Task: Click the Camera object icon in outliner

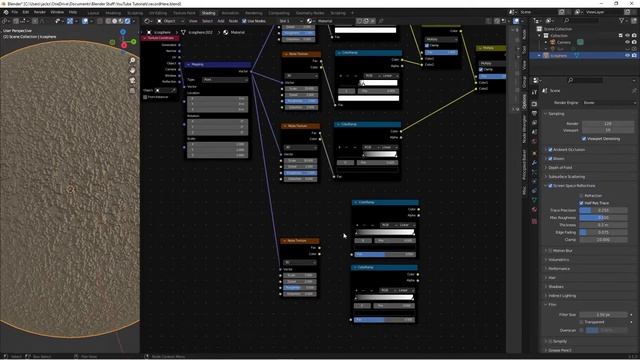Action: pyautogui.click(x=553, y=42)
